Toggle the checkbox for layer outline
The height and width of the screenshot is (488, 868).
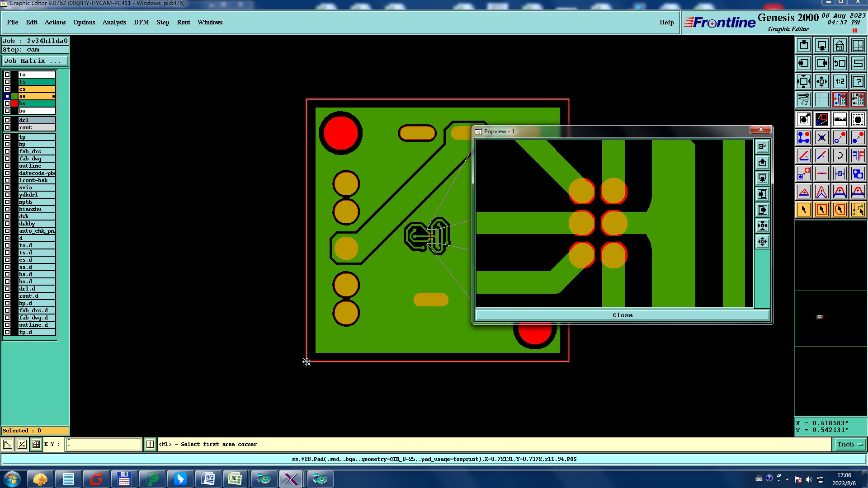point(7,166)
